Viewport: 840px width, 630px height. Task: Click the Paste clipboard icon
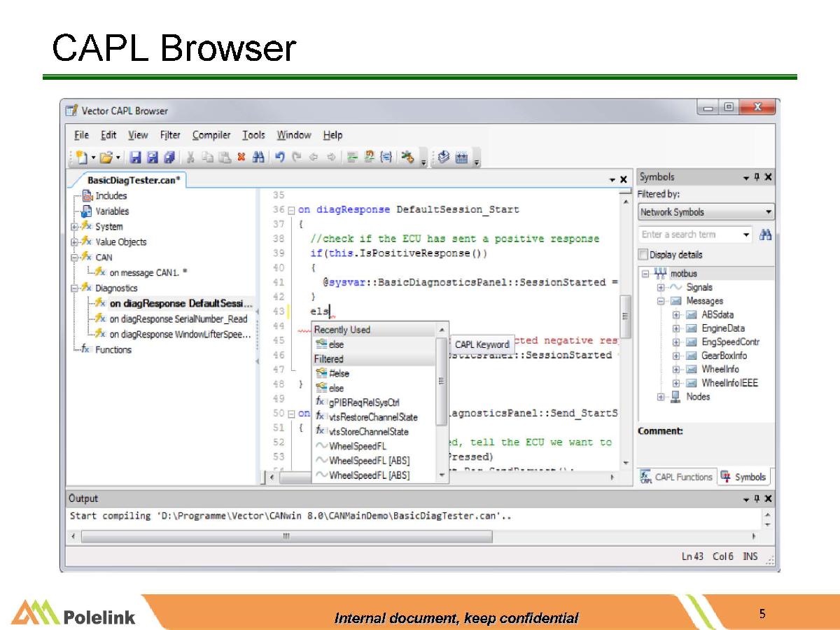coord(224,157)
